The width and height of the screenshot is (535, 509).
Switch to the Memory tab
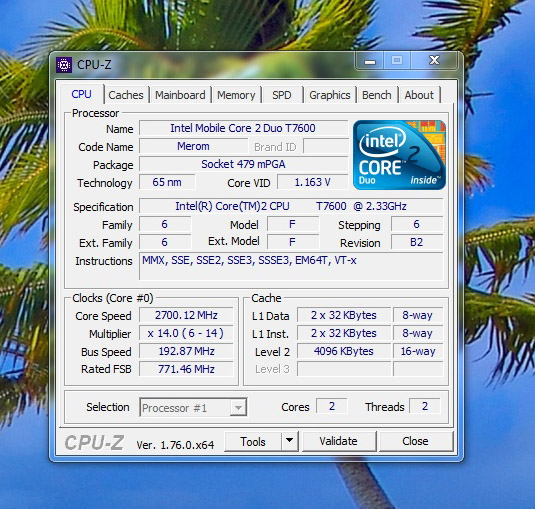tap(236, 95)
